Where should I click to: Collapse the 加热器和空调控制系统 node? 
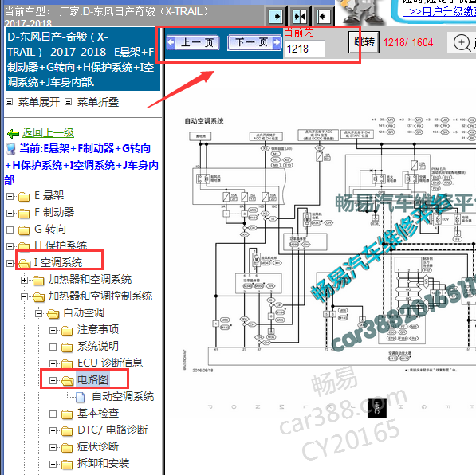click(24, 296)
